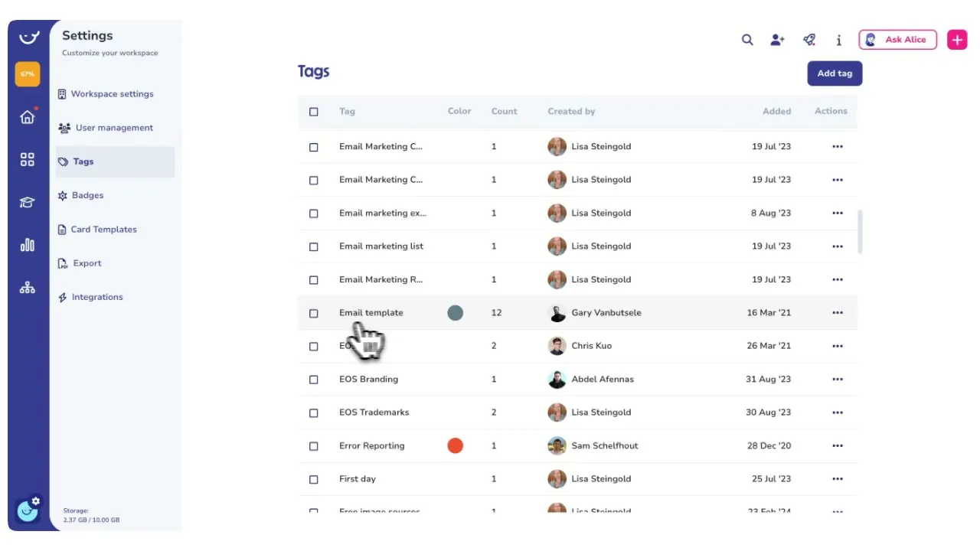This screenshot has height=551, width=980.
Task: Open the graduation cap learning icon
Action: 28,203
